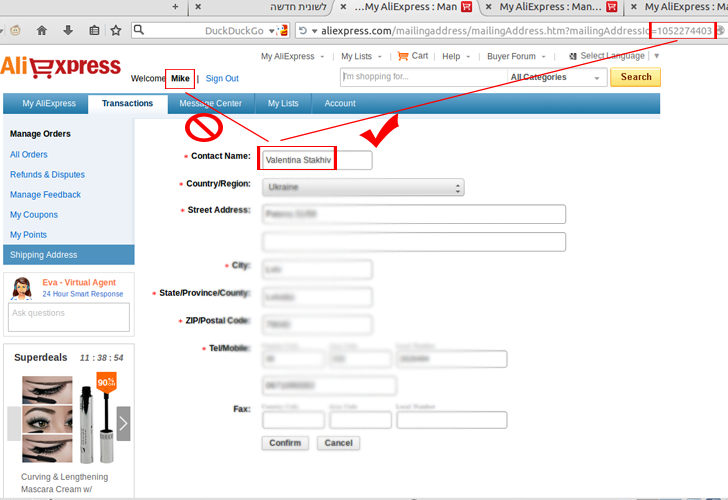Click the Select Language translate icon
The height and width of the screenshot is (500, 728).
(x=573, y=56)
